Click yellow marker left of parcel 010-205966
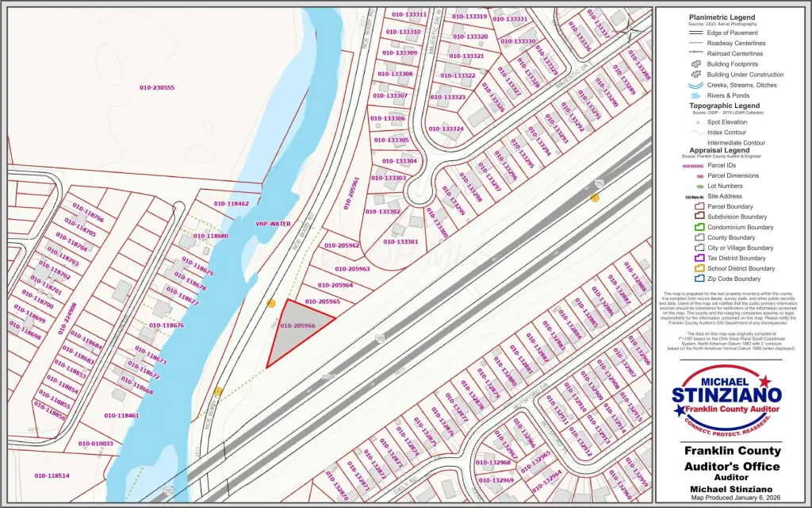Image resolution: width=812 pixels, height=508 pixels. (x=270, y=303)
